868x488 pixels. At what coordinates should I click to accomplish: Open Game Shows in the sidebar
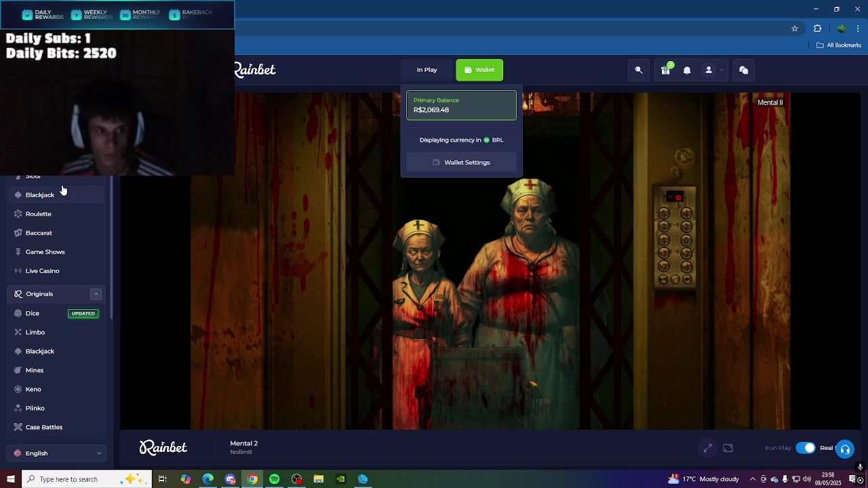(x=57, y=252)
